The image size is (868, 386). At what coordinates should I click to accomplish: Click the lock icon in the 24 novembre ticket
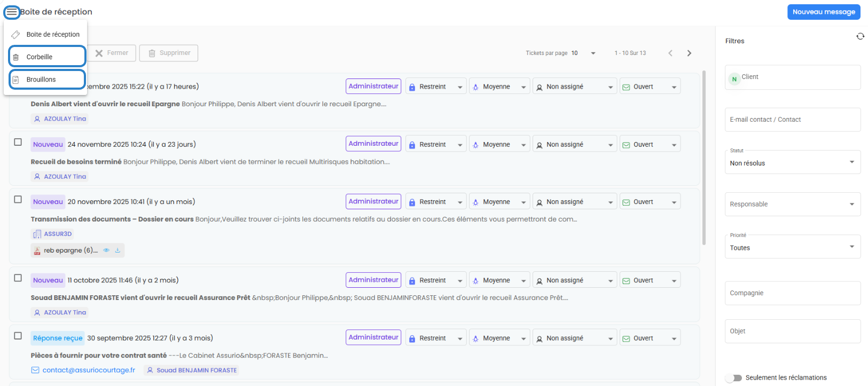click(x=412, y=145)
